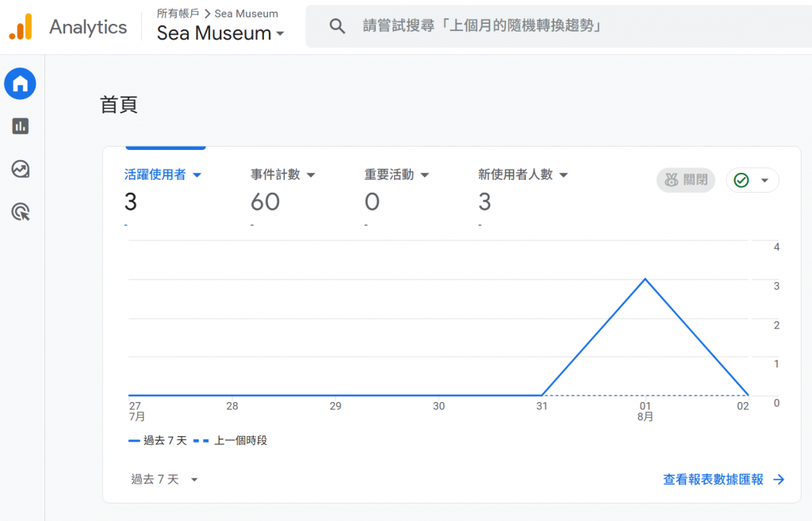Click the green checkmark status icon
This screenshot has width=812, height=521.
click(x=741, y=181)
